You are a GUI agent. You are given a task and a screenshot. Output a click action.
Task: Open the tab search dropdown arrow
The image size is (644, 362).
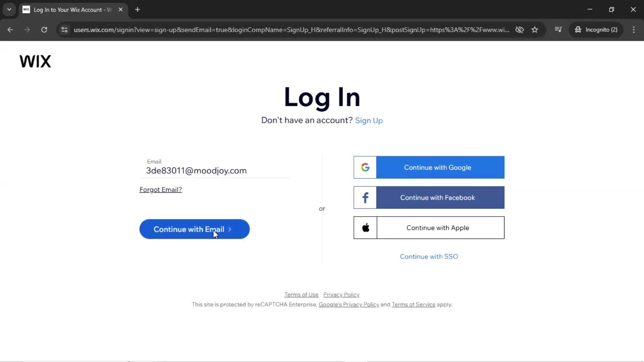pyautogui.click(x=9, y=9)
